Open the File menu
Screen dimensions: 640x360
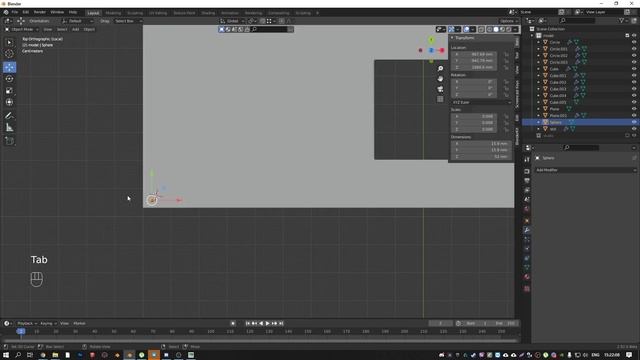point(15,12)
